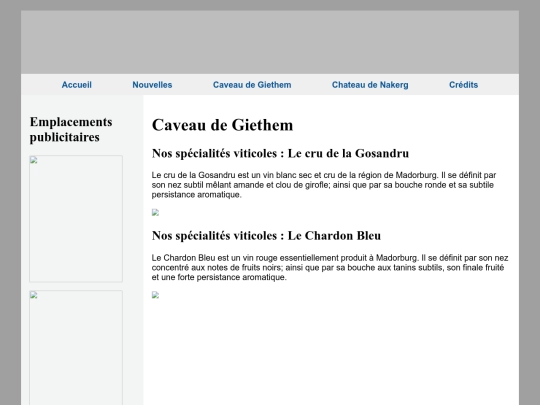
Task: Click paragraph starting 'Le cru de la Gosandru est'
Action: 324,185
